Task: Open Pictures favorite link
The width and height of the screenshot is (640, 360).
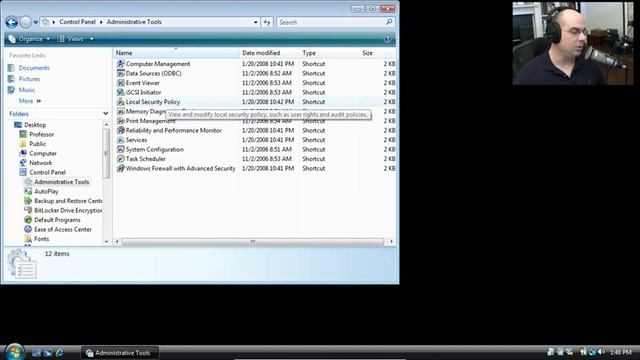Action: [x=29, y=79]
